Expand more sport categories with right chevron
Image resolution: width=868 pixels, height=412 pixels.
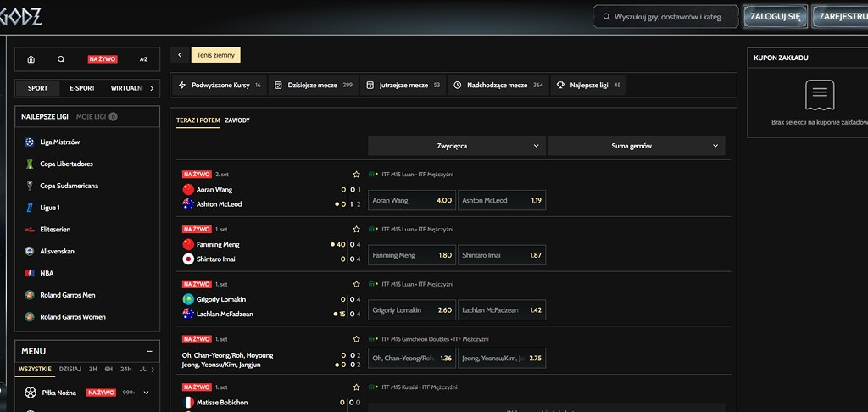tap(152, 88)
